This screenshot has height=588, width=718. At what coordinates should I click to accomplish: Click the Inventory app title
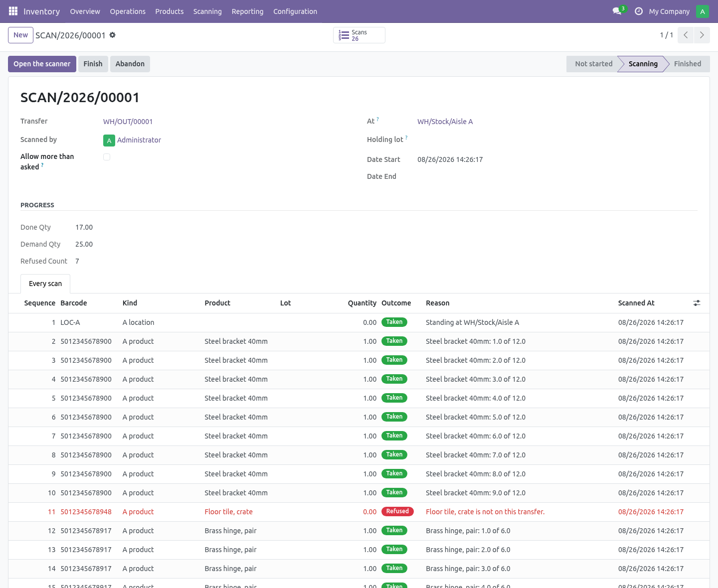41,11
